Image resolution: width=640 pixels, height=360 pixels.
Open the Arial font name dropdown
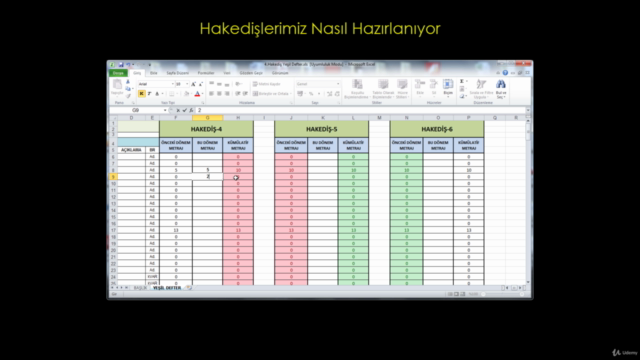[x=173, y=84]
